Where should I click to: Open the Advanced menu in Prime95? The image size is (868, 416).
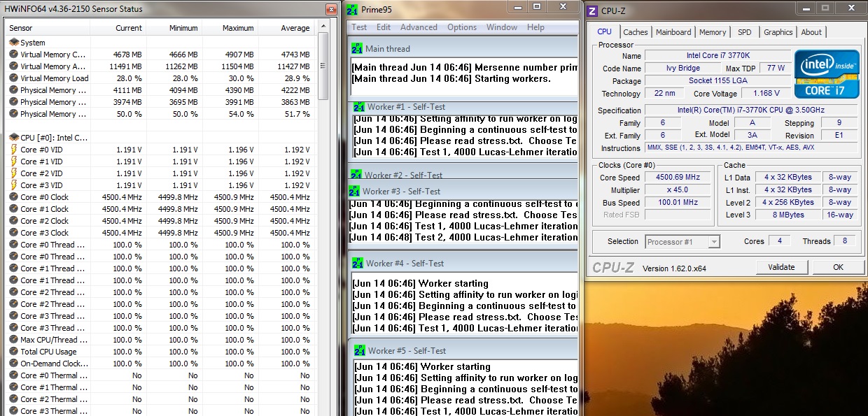click(419, 27)
